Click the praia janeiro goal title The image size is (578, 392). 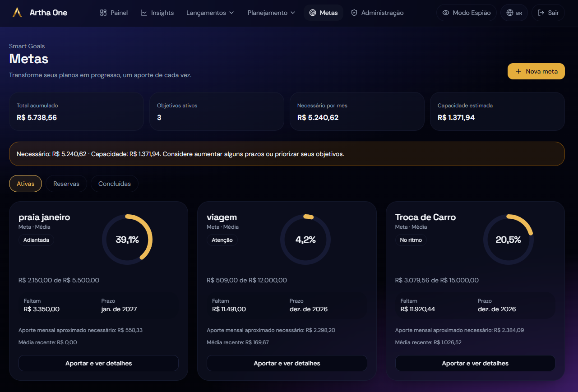coord(44,217)
